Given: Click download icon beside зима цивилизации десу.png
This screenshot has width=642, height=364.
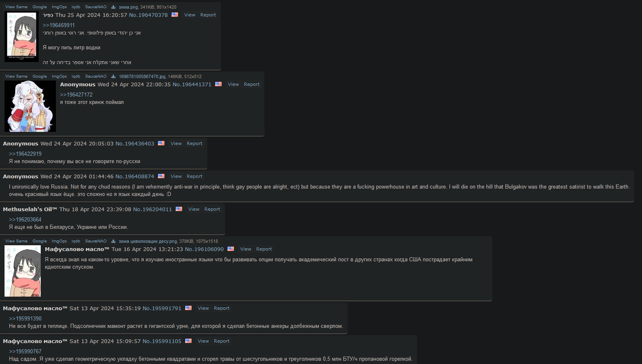Looking at the screenshot, I should pyautogui.click(x=113, y=241).
